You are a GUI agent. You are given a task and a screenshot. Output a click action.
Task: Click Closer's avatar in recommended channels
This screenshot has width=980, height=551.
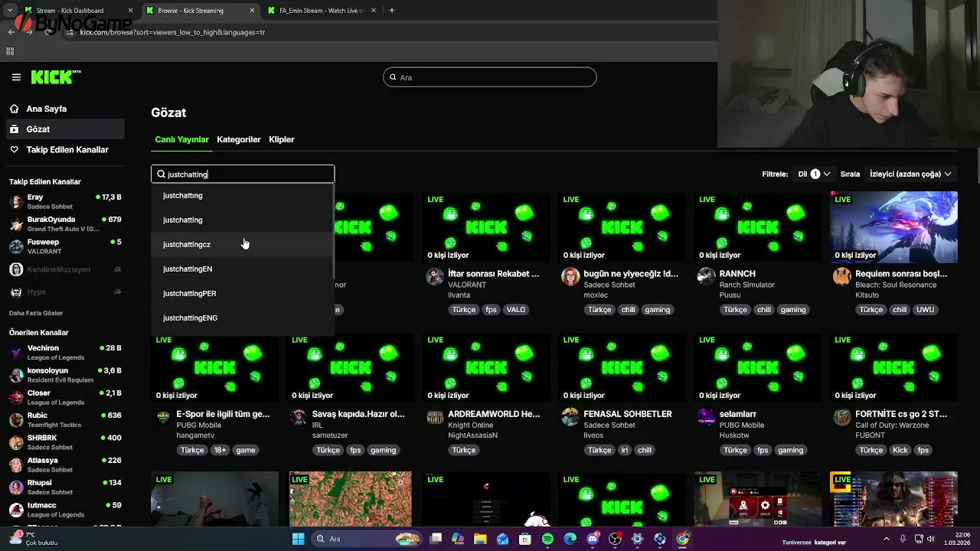[16, 398]
